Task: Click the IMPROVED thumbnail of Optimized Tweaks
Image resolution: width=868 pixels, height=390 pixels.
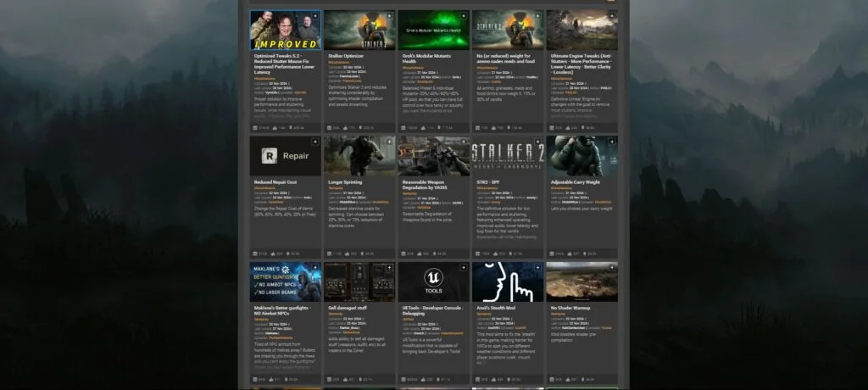Action: (x=285, y=30)
